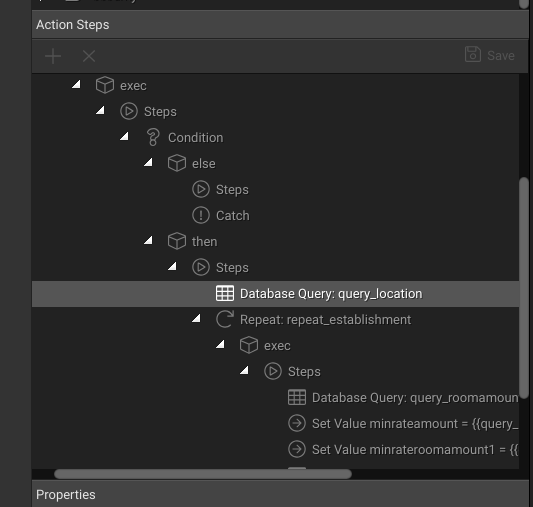Click the vertical scrollbar thumb in the tree
533x507 pixels.
pyautogui.click(x=524, y=288)
